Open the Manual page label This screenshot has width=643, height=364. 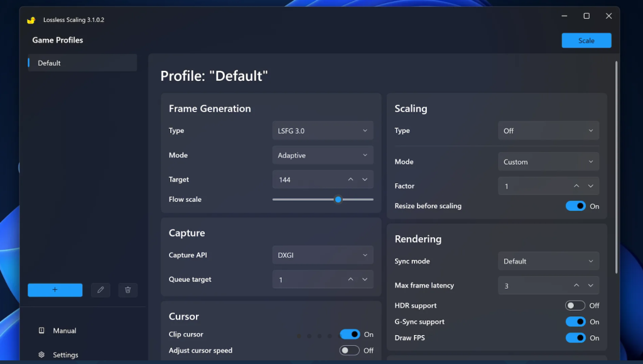coord(65,331)
